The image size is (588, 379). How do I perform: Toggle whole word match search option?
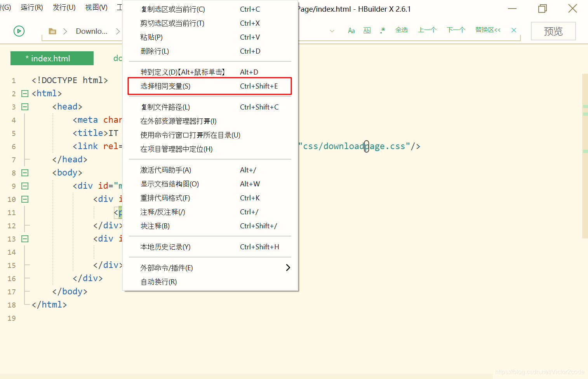[367, 30]
